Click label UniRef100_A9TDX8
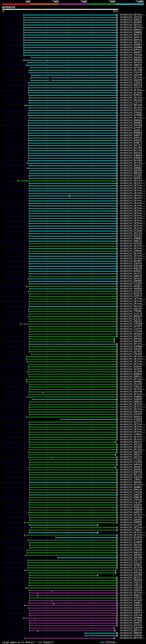This screenshot has width=146, height=644. tap(131, 63)
